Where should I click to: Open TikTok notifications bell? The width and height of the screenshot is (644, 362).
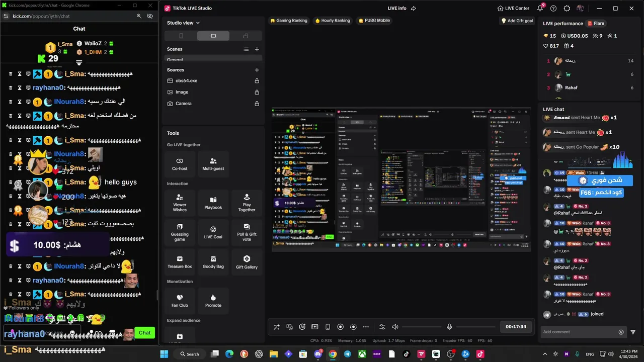(x=540, y=8)
